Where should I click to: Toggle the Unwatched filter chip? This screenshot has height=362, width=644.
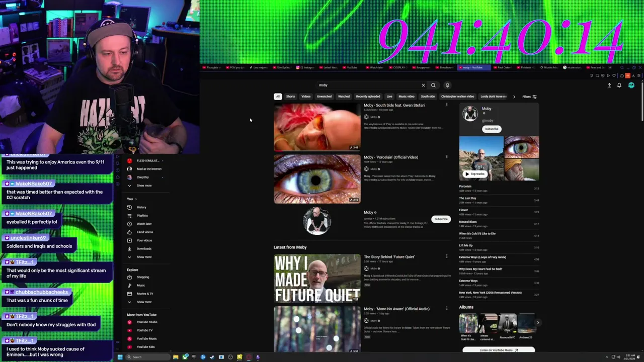324,97
